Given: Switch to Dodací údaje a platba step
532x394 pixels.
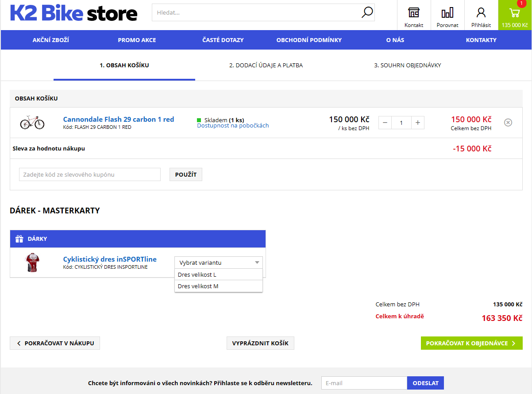Looking at the screenshot, I should (x=266, y=66).
